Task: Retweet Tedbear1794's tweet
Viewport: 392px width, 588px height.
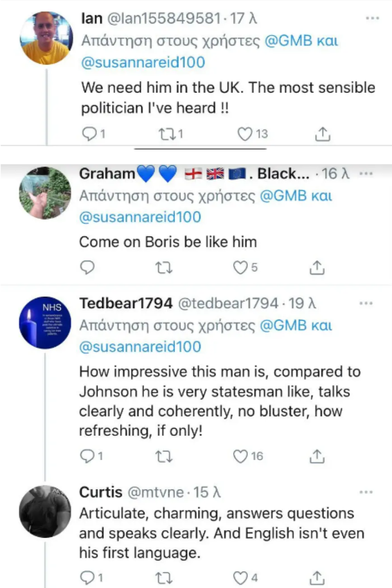Action: (x=164, y=456)
